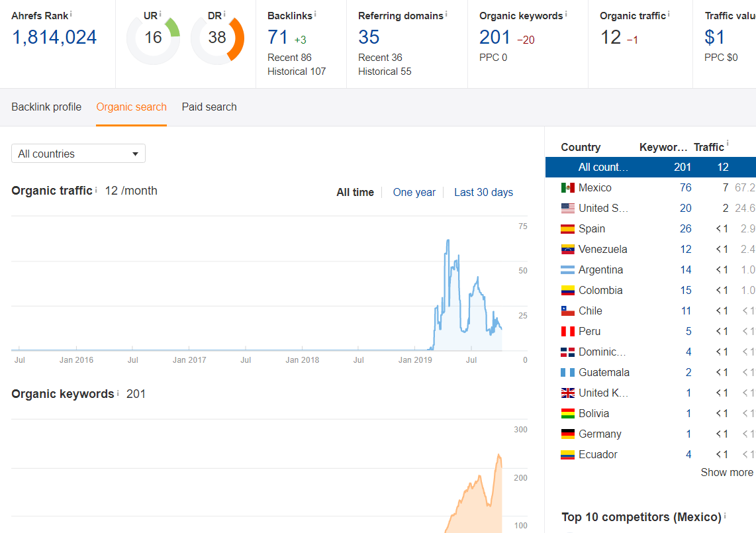Click the Chile flag icon

pyautogui.click(x=567, y=311)
